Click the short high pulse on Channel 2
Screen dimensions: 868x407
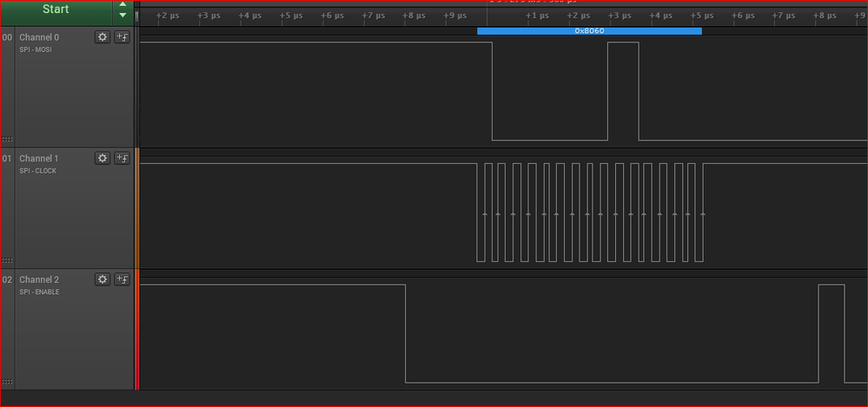pyautogui.click(x=832, y=333)
